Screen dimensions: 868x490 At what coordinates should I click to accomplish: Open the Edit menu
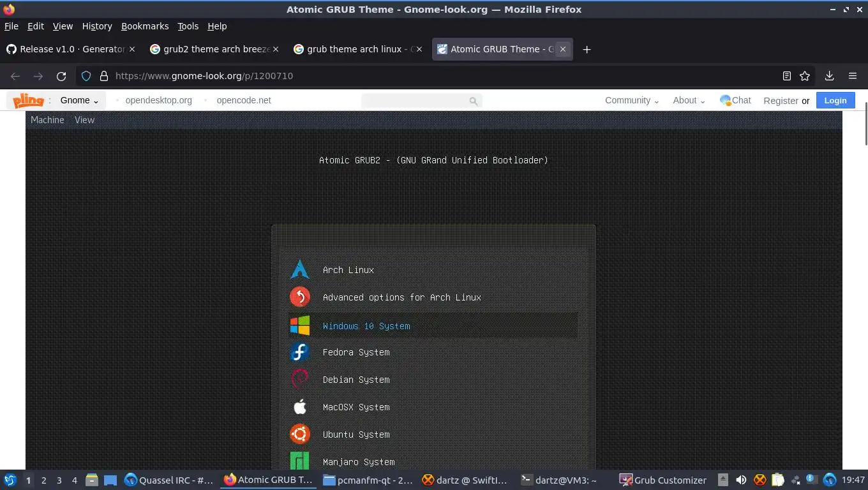(36, 26)
